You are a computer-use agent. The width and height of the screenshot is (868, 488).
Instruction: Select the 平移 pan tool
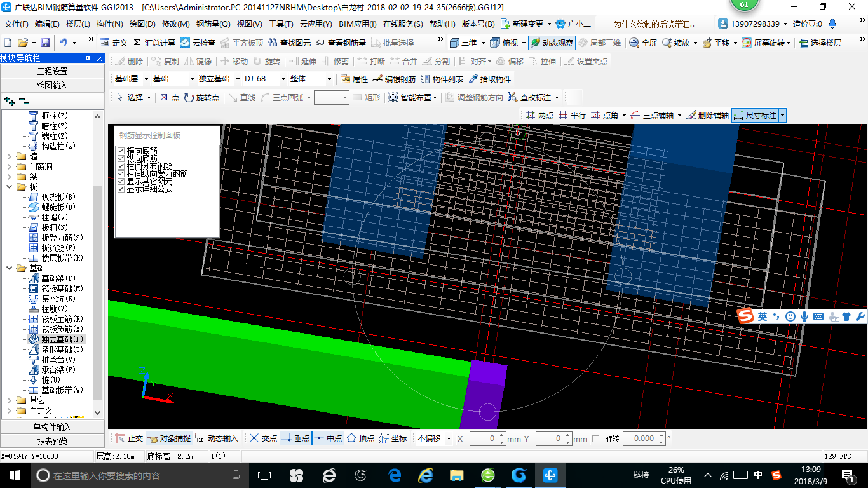pyautogui.click(x=715, y=43)
